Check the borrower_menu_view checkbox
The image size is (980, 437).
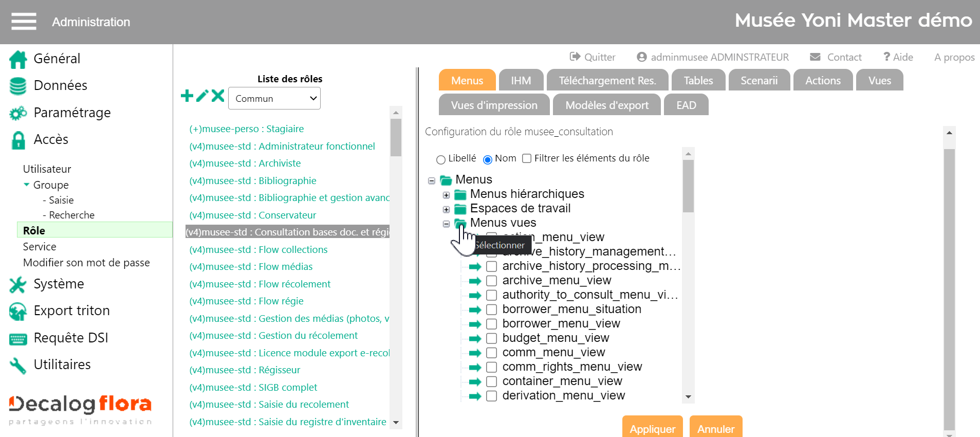coord(491,324)
